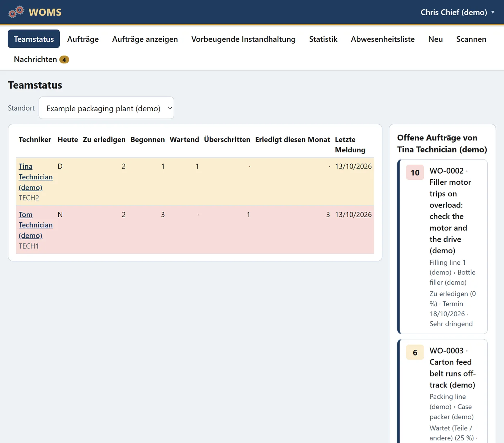Click Tom's Begonnen value 3

(x=163, y=215)
